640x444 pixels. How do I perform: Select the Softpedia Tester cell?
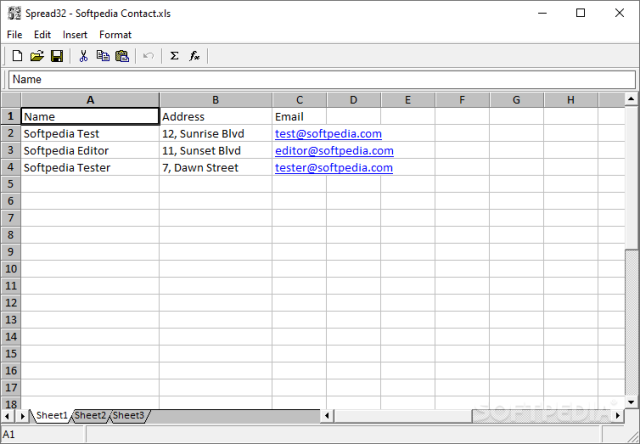90,167
